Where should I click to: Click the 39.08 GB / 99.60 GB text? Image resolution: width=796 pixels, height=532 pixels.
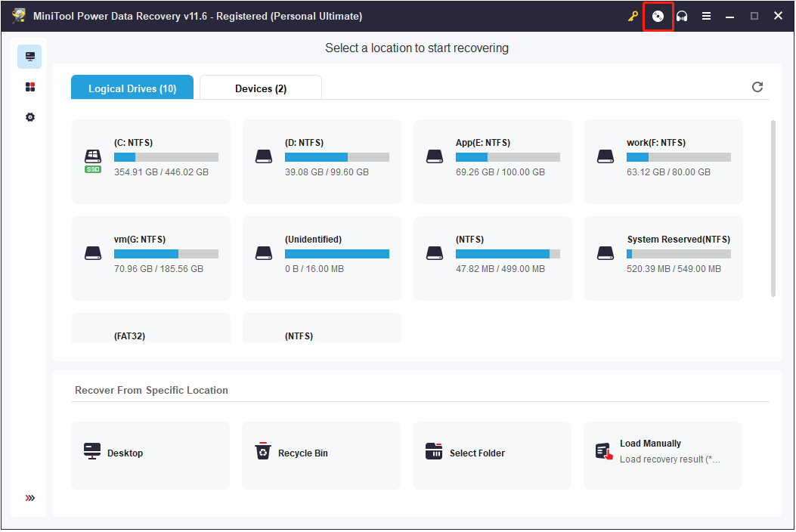coord(327,172)
